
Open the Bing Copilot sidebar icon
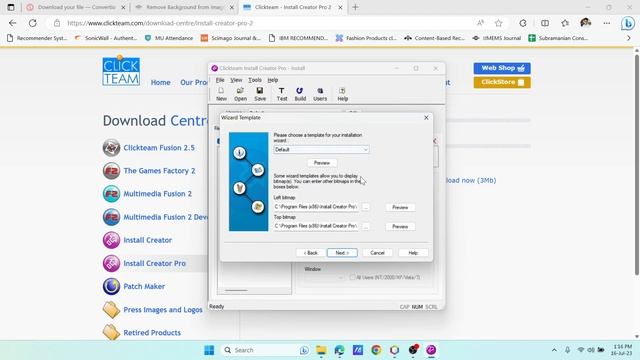(x=627, y=23)
